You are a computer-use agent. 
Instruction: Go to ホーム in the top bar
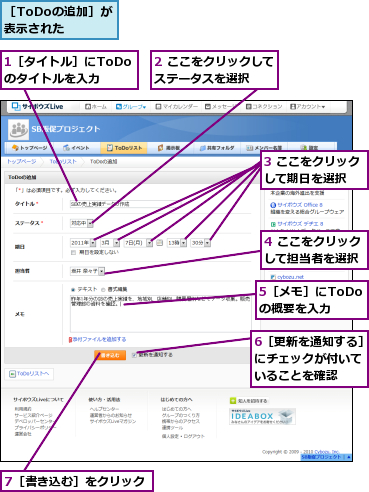(x=96, y=107)
